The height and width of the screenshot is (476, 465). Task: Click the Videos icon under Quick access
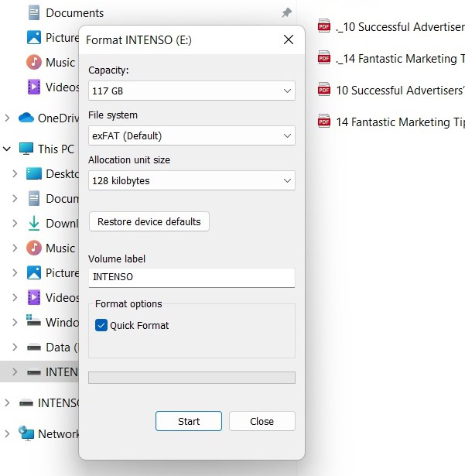[34, 87]
